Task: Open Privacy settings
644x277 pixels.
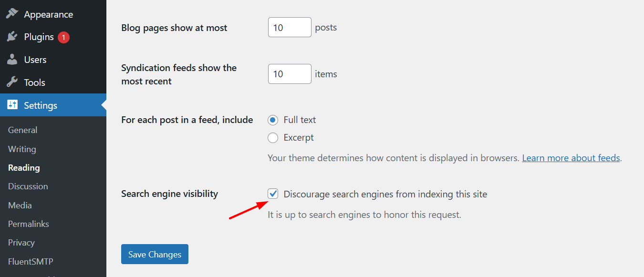Action: pyautogui.click(x=21, y=243)
